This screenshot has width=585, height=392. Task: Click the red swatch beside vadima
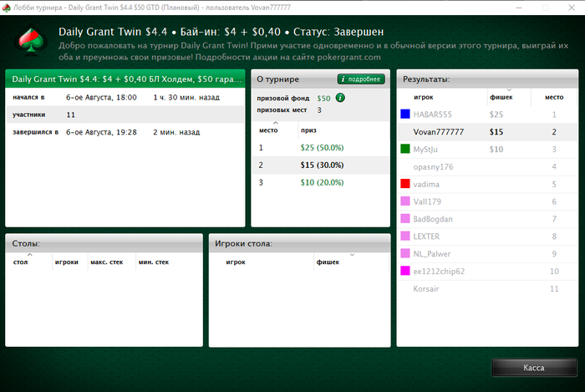click(405, 184)
